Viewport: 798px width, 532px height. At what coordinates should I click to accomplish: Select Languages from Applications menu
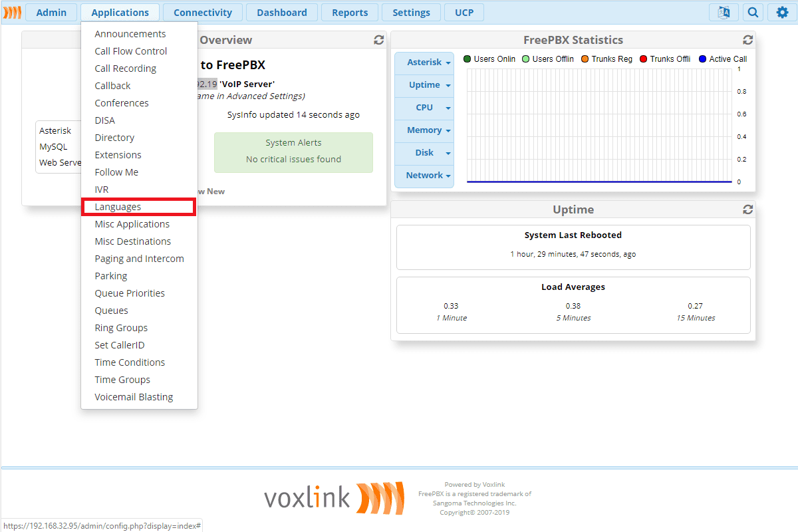[x=118, y=207]
